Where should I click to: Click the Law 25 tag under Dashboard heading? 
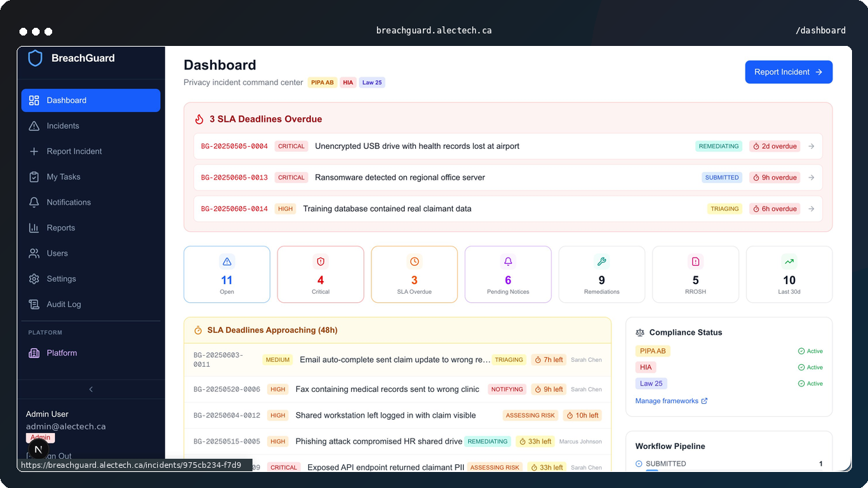[x=372, y=83]
